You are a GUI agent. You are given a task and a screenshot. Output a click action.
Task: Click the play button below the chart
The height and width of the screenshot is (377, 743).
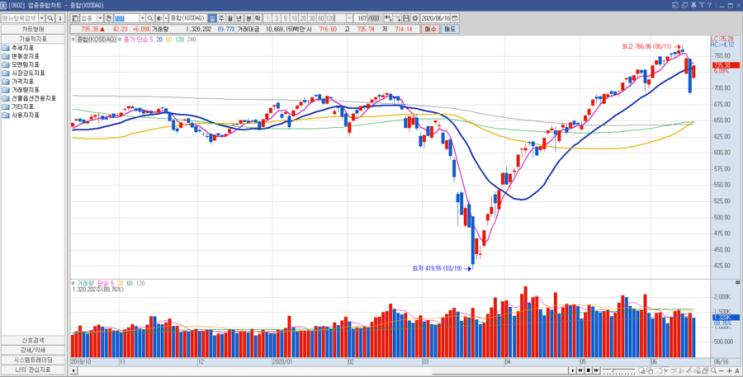572,370
